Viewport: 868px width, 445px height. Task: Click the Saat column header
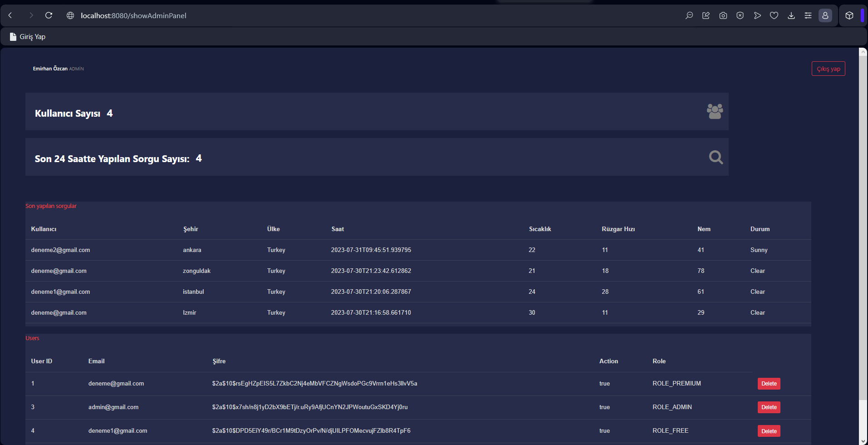coord(338,229)
